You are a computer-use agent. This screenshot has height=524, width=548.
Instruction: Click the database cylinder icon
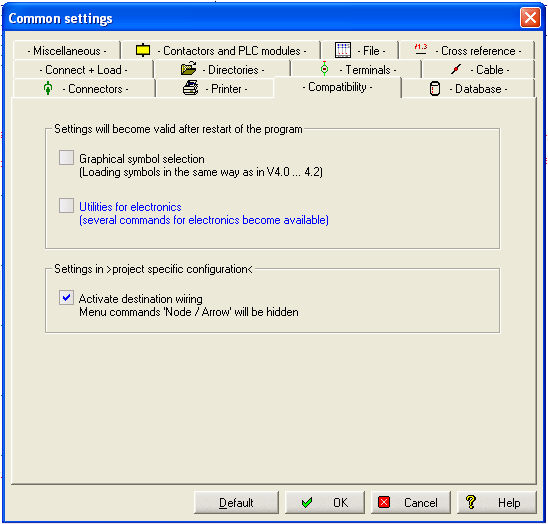[x=434, y=88]
